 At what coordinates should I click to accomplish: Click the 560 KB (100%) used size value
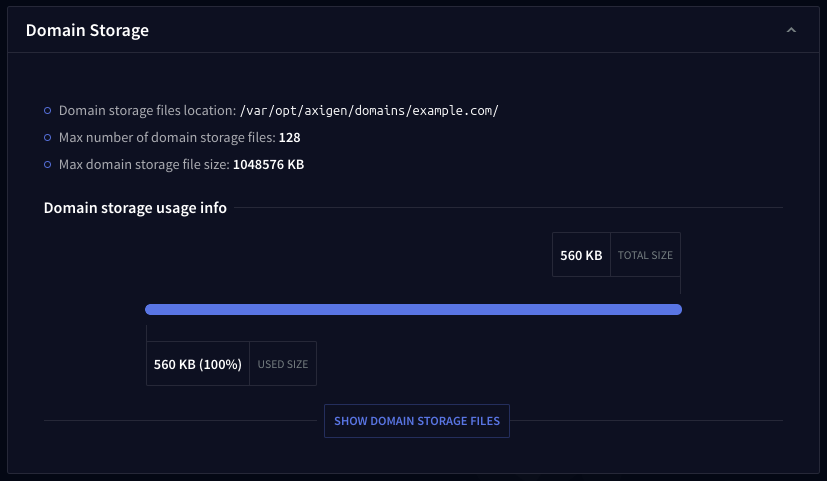click(x=198, y=364)
